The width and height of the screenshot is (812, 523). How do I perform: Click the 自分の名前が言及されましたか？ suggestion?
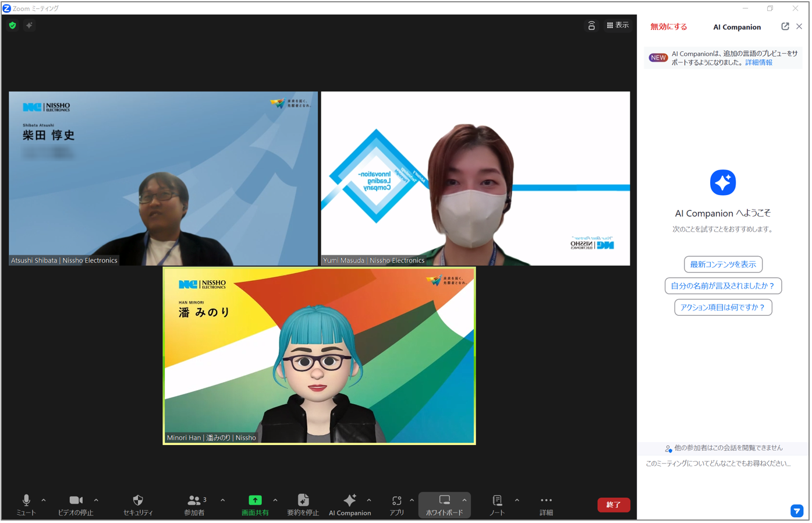pos(723,286)
